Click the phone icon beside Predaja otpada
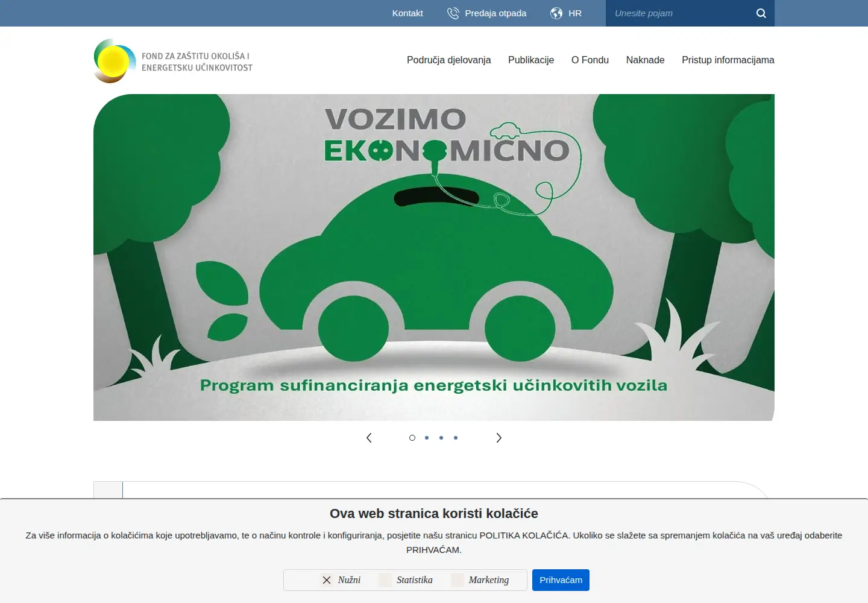The height and width of the screenshot is (603, 868). (453, 13)
